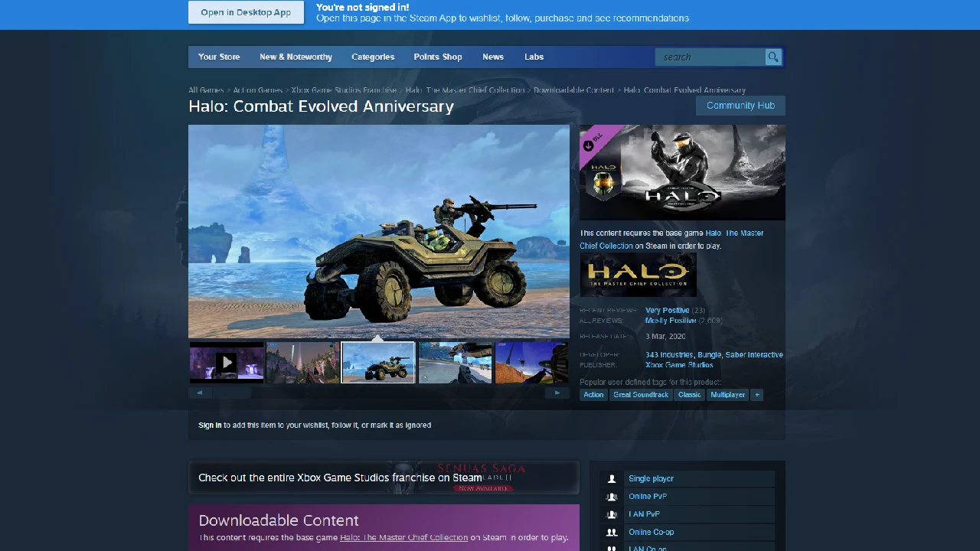Screen dimensions: 980x551
Task: Expand more tags with the plus button
Action: (x=756, y=394)
